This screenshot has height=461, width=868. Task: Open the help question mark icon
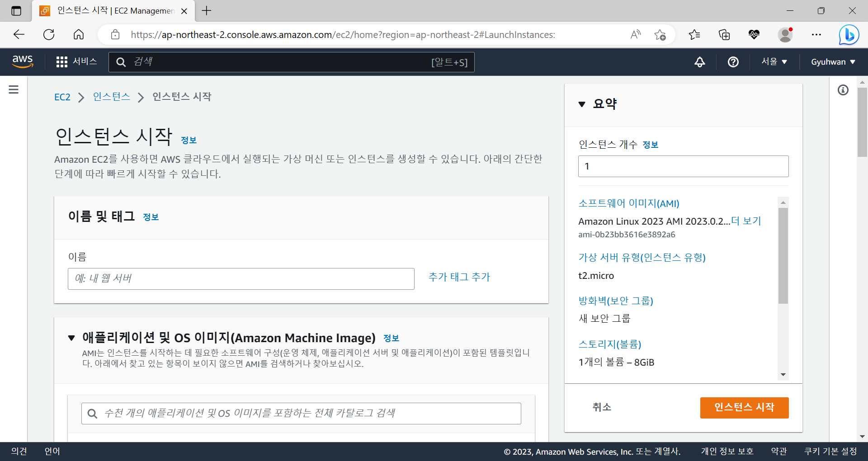[733, 62]
